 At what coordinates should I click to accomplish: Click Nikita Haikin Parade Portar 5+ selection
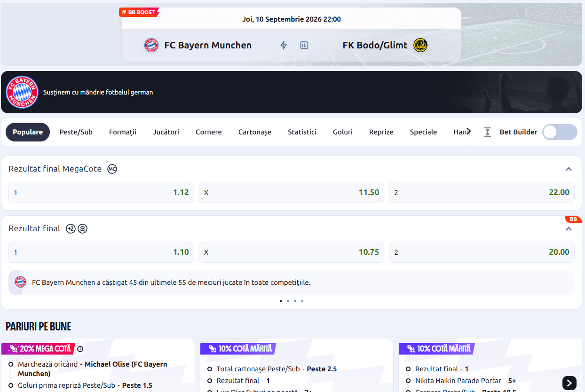(466, 381)
